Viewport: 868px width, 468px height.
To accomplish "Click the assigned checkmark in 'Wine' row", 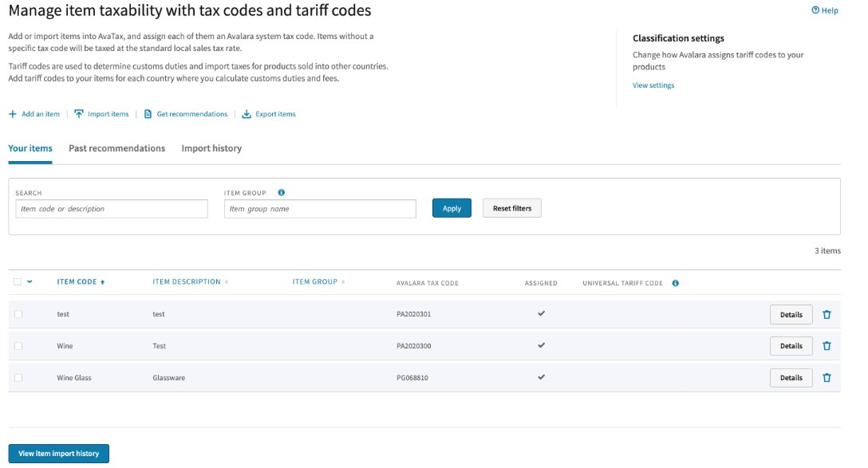I will (542, 345).
